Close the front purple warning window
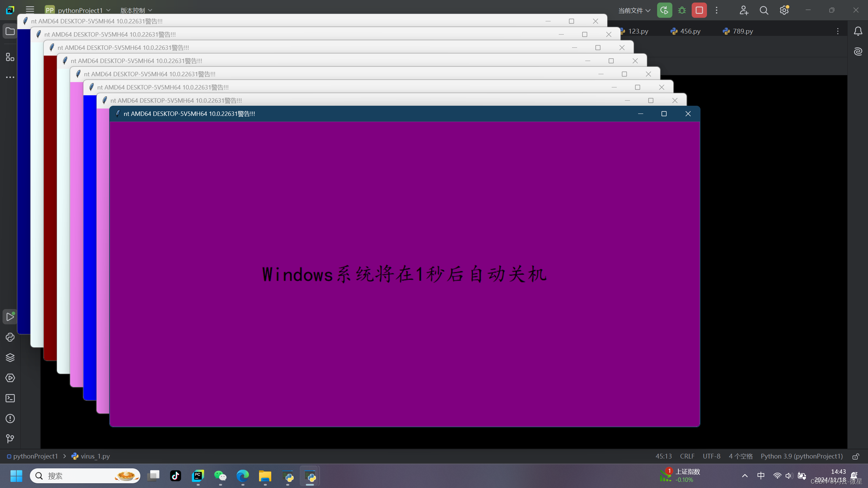The image size is (868, 488). pyautogui.click(x=688, y=114)
